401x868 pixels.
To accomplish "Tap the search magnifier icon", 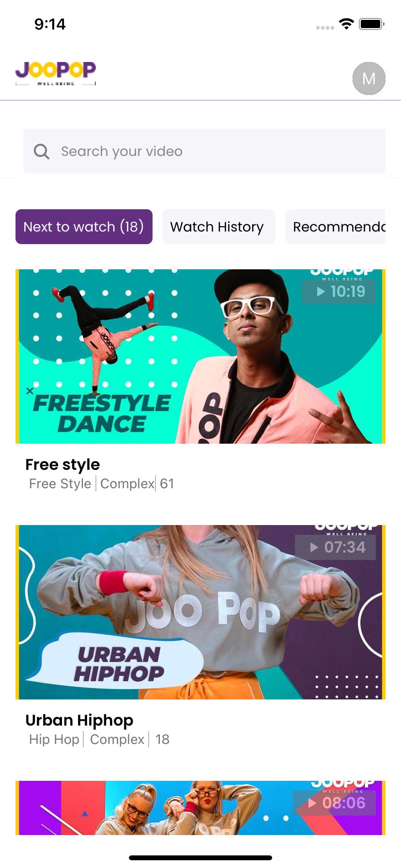I will coord(42,152).
